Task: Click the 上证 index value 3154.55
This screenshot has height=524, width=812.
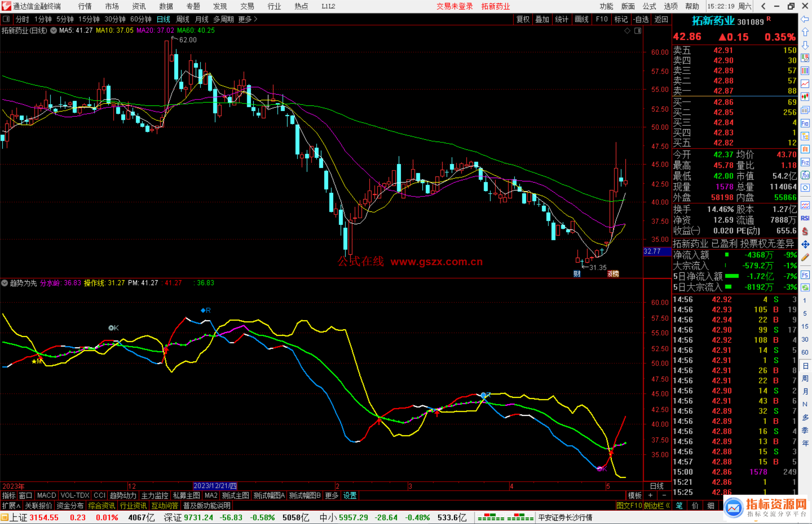Action: (x=44, y=518)
